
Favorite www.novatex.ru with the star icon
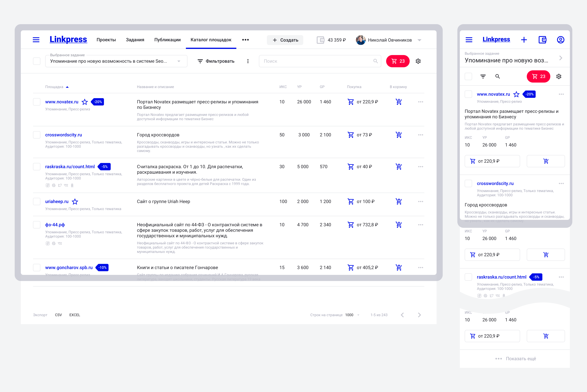(x=85, y=102)
